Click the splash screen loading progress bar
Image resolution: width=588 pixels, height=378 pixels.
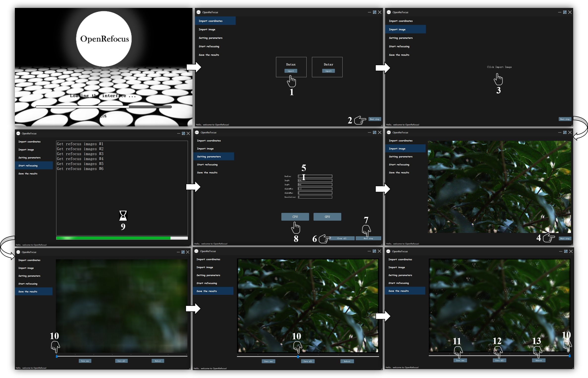[104, 107]
